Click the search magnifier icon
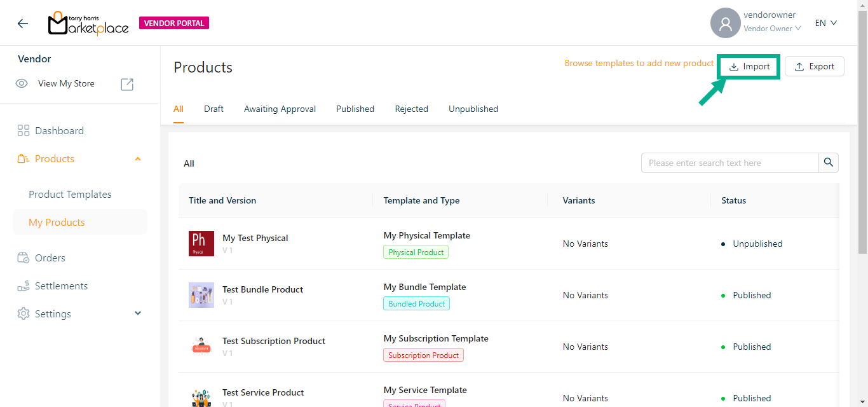Image resolution: width=868 pixels, height=407 pixels. tap(828, 163)
